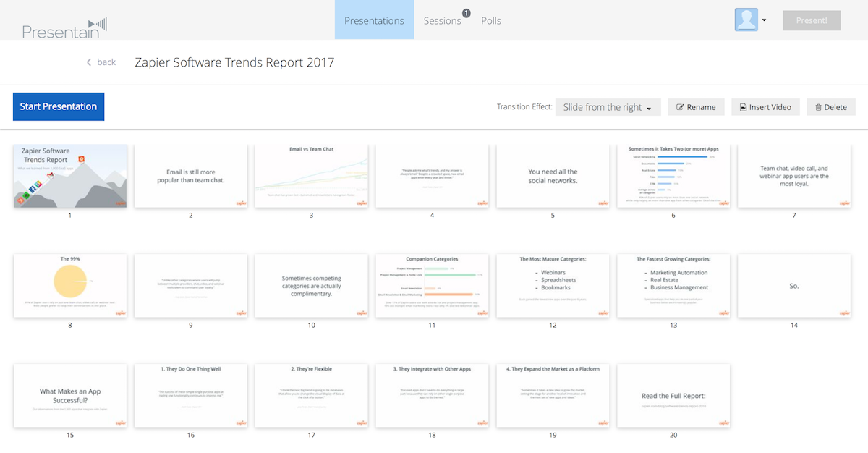Select slide 11 Companion Categories
The height and width of the screenshot is (453, 868).
[x=432, y=286]
